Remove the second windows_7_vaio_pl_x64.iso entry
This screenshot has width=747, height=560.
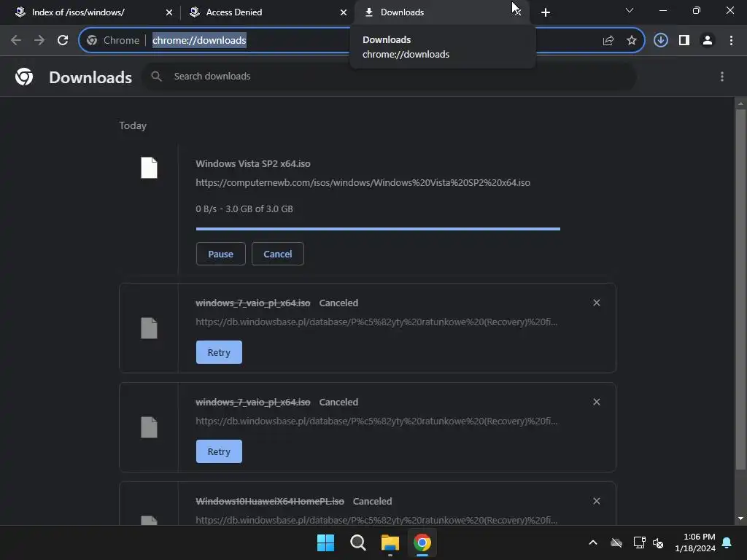coord(597,402)
